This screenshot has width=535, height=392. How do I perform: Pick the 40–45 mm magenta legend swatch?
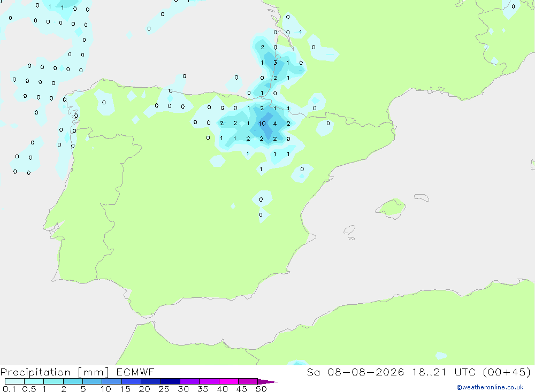click(228, 381)
